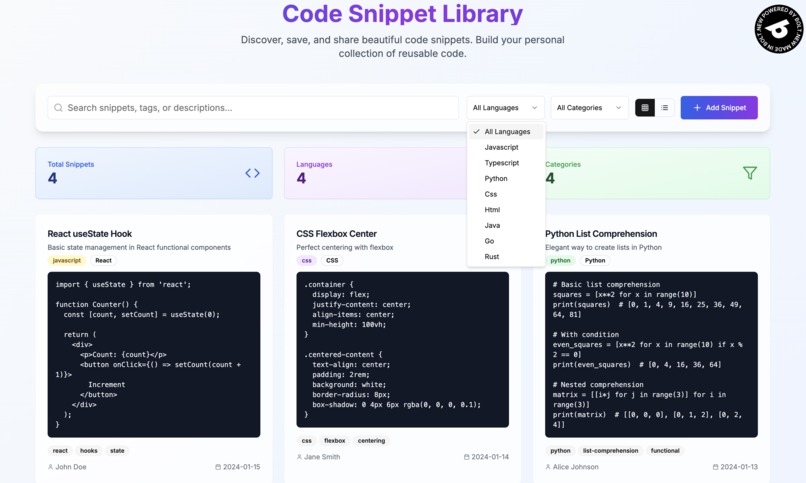
Task: Click the checkmark next to All Languages option
Action: pyautogui.click(x=477, y=132)
